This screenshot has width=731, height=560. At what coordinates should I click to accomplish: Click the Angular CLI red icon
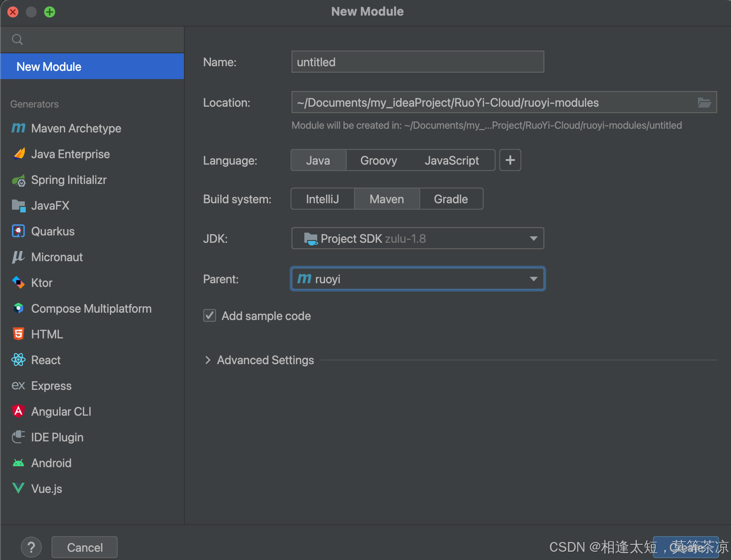[18, 411]
